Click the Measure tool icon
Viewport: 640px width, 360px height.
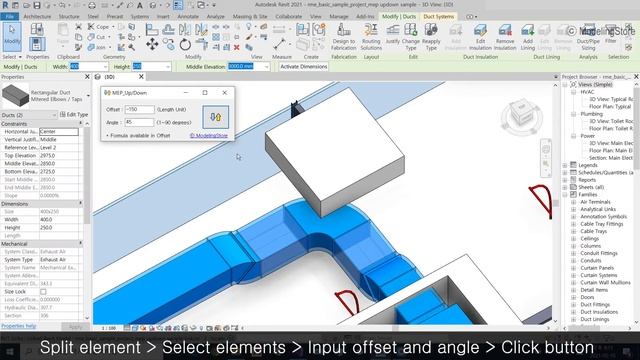click(x=280, y=44)
